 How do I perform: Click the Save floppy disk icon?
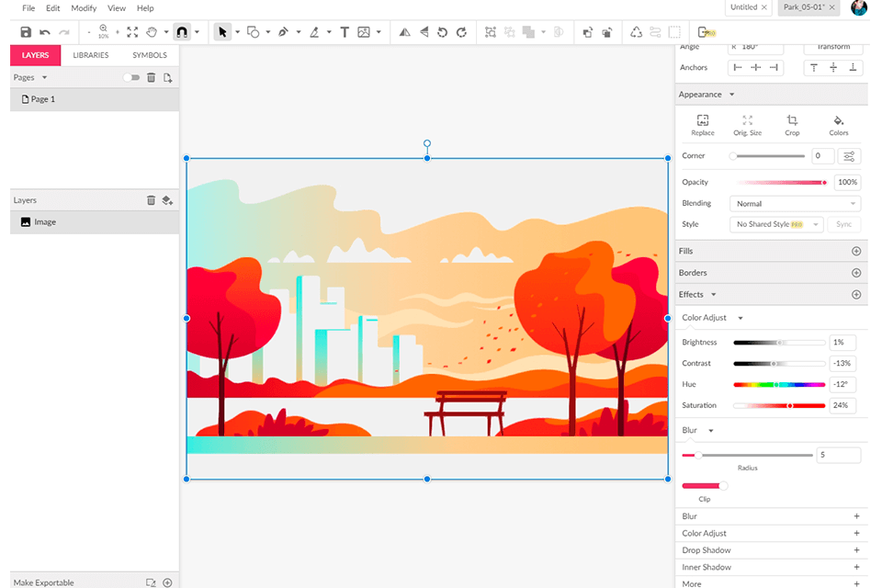26,32
